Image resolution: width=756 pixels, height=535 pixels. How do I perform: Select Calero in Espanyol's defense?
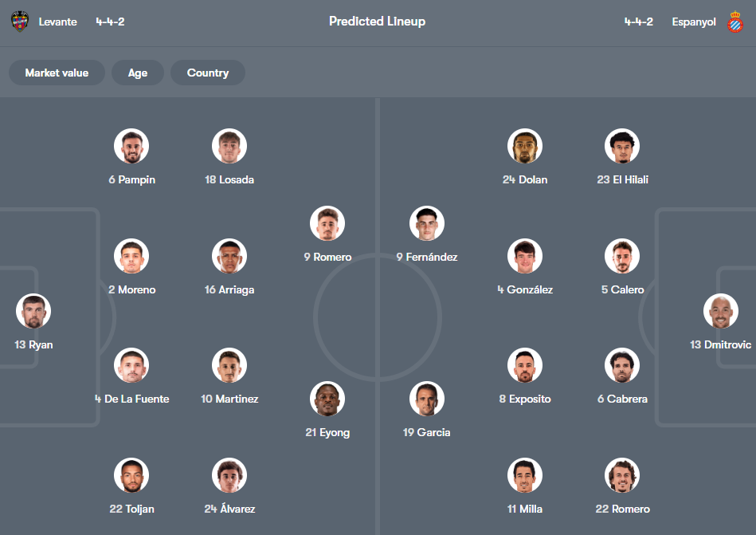pos(622,256)
